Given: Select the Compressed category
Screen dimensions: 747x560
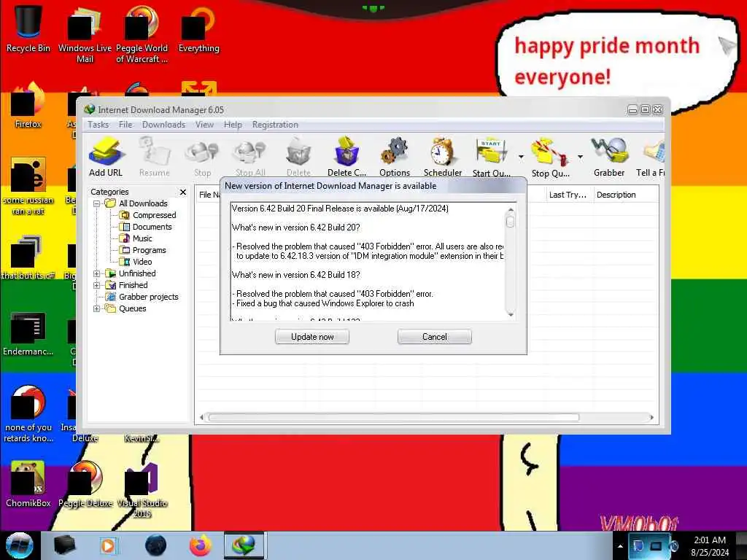Looking at the screenshot, I should 153,215.
